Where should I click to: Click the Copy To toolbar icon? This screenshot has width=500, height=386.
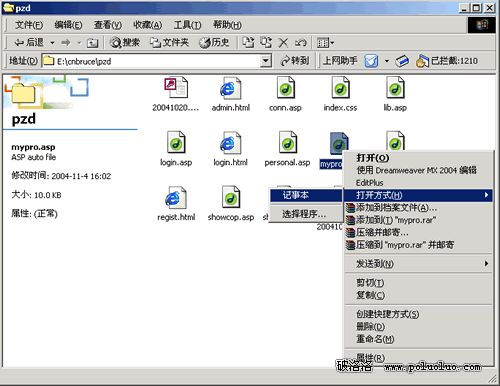[x=266, y=42]
